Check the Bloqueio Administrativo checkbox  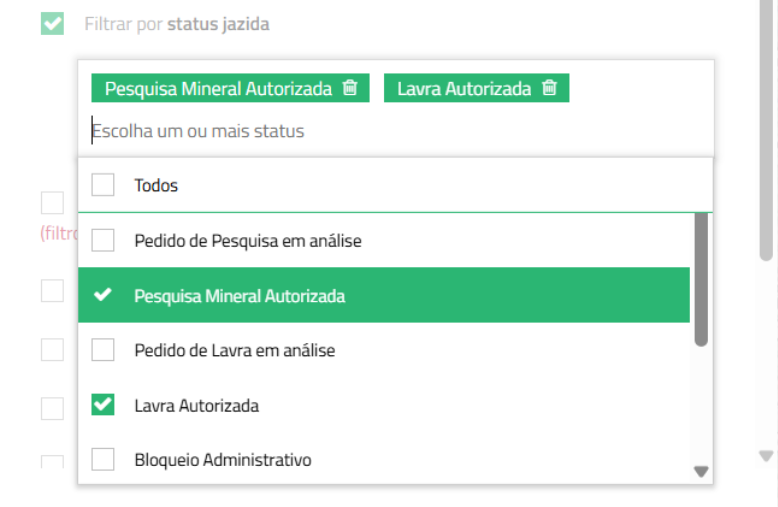pos(103,459)
